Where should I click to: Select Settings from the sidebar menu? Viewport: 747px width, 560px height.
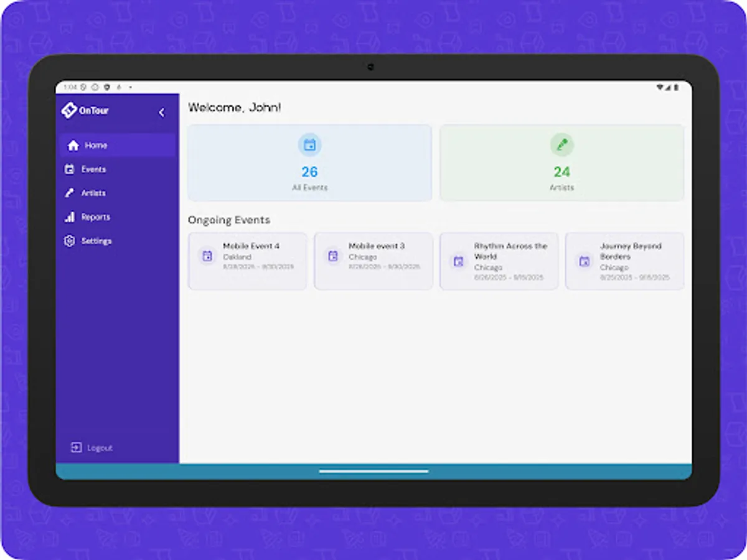point(97,241)
